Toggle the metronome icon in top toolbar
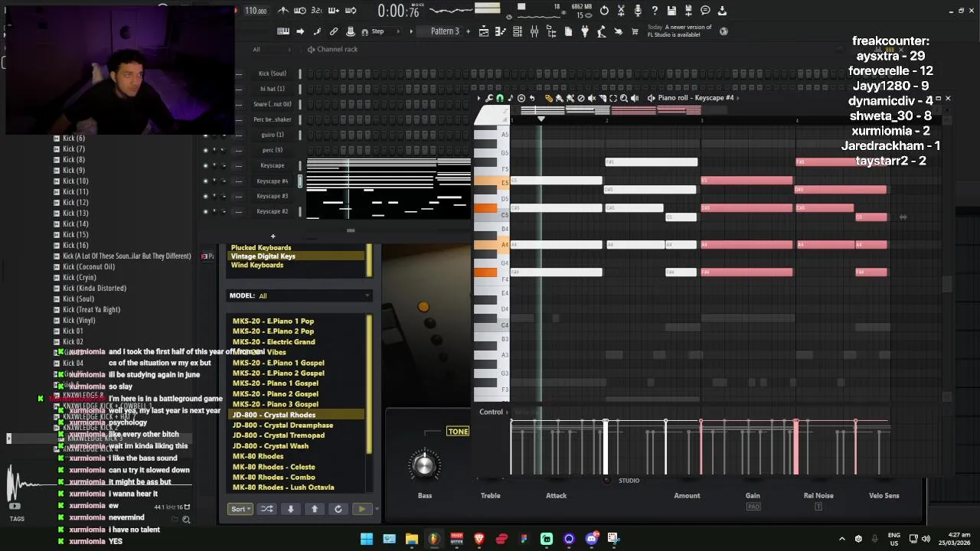980x551 pixels. point(283,11)
